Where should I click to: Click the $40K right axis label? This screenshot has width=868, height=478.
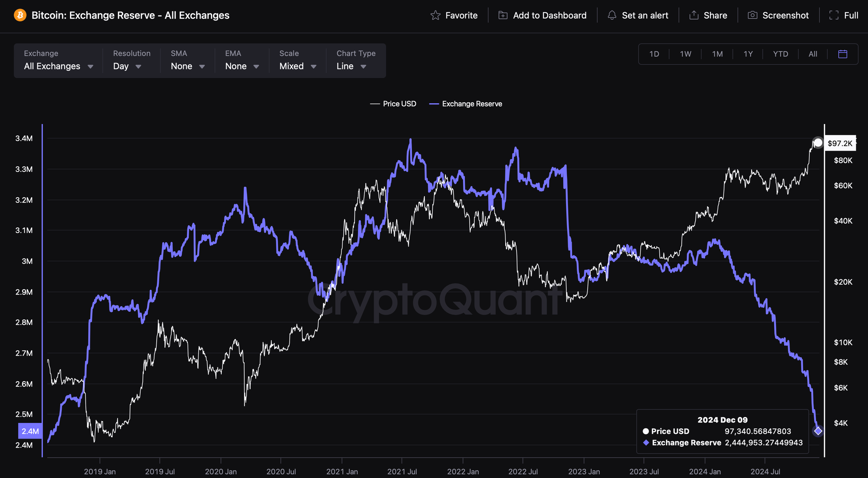tap(843, 221)
